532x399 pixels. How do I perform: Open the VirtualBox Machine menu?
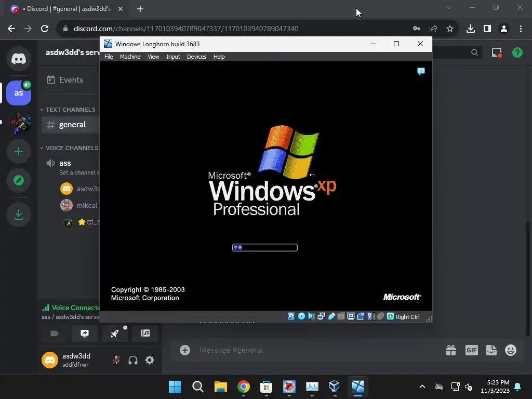[130, 57]
